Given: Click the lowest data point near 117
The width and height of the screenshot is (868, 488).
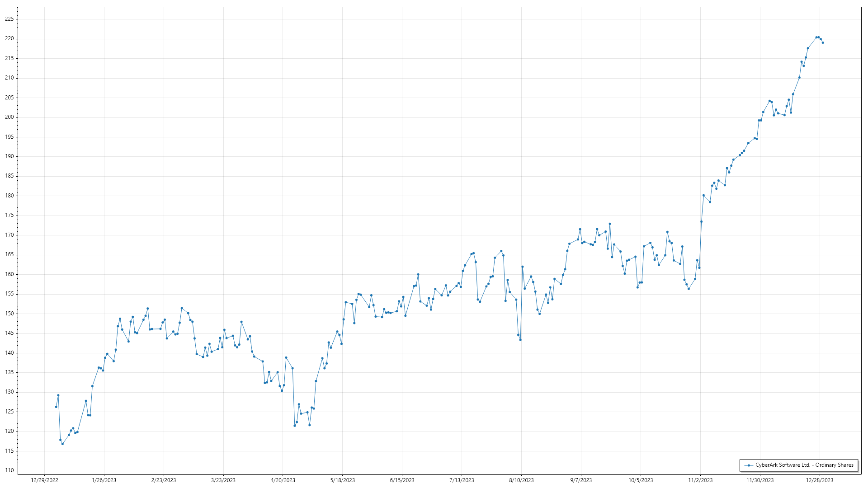Looking at the screenshot, I should coord(62,444).
